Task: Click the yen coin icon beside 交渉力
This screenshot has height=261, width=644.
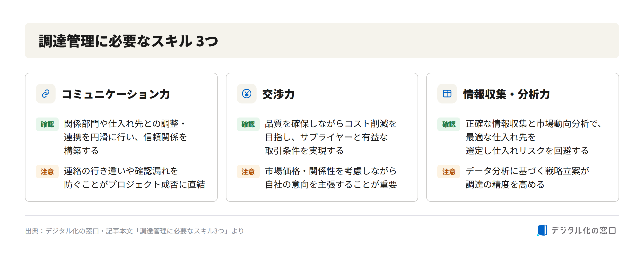Action: 247,94
